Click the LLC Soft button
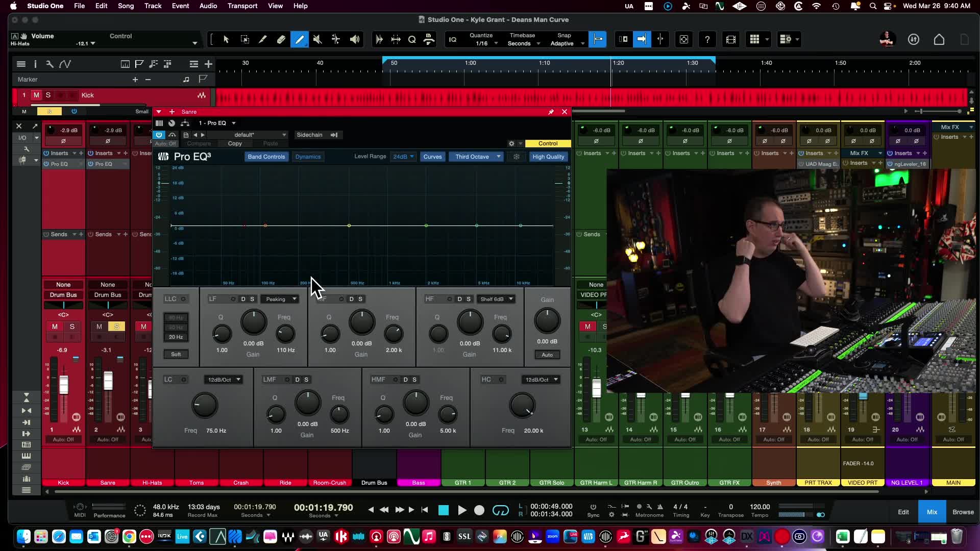 pos(176,354)
